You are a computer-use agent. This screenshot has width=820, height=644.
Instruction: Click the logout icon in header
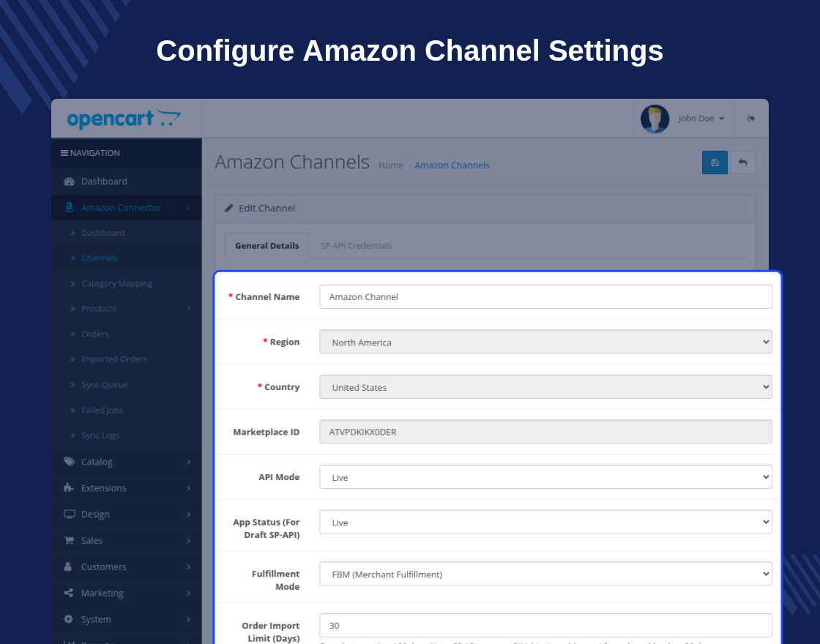click(x=751, y=118)
